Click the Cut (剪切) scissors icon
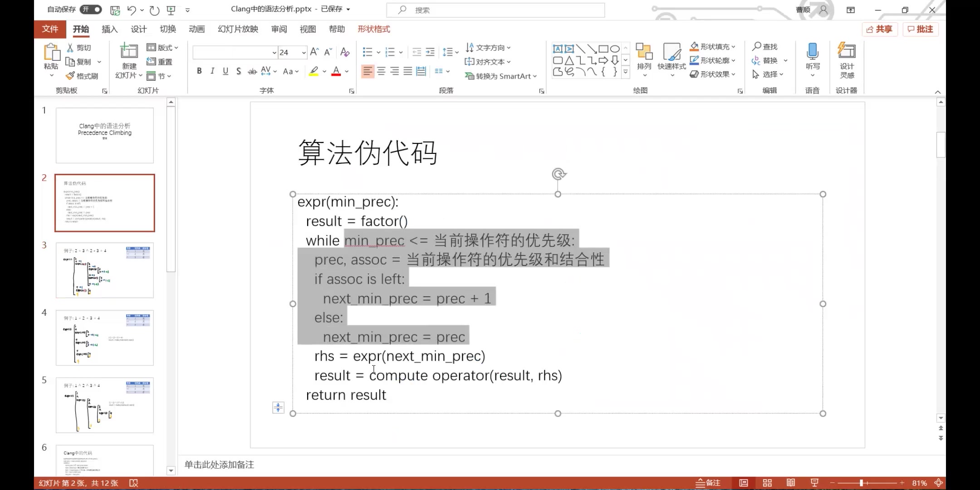The width and height of the screenshot is (980, 490). 70,47
